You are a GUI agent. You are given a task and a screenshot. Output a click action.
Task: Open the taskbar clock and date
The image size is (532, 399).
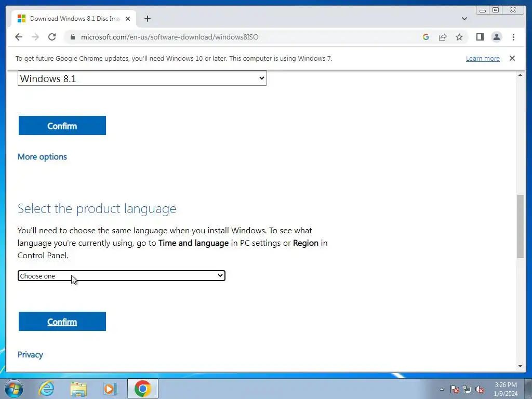click(x=506, y=389)
